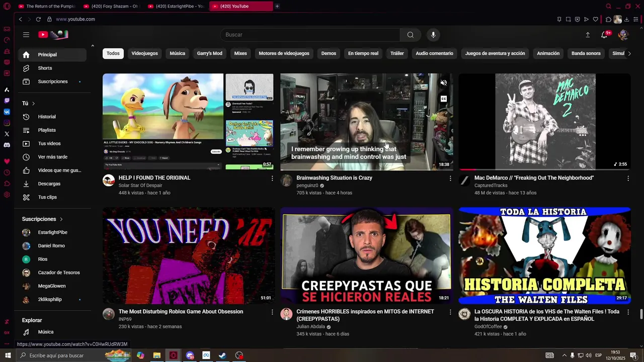Open Instagram in the Opera sidebar
Image resolution: width=644 pixels, height=362 pixels.
[x=7, y=123]
